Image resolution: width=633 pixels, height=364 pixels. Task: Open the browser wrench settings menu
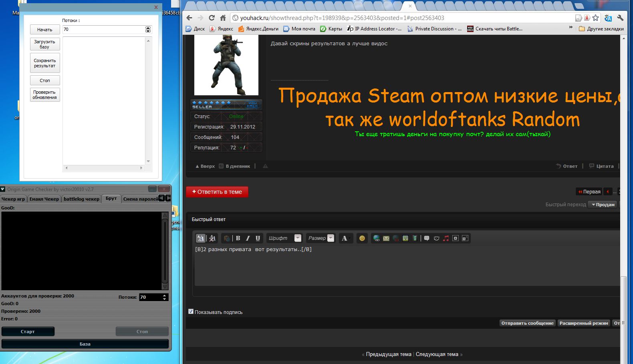[620, 18]
